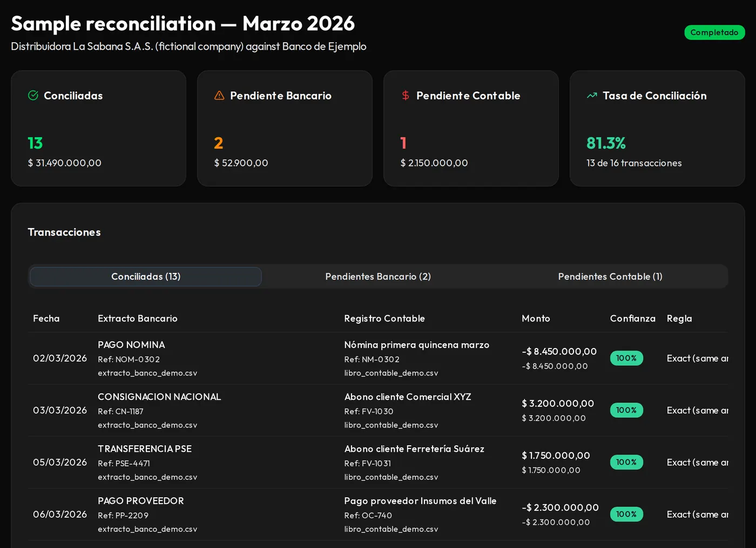Select the TRANSFERENCIA PSE row title

(x=145, y=449)
